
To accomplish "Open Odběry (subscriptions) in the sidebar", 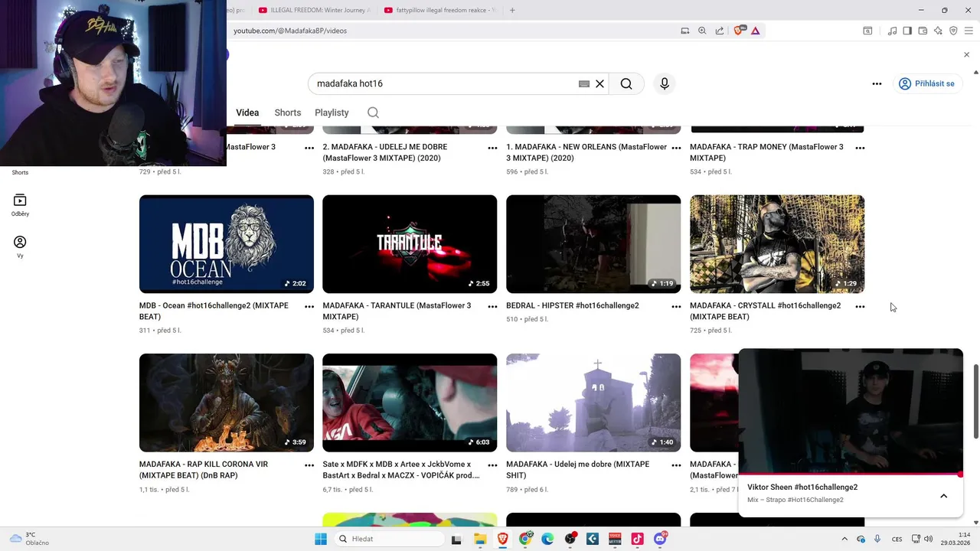I will click(20, 205).
